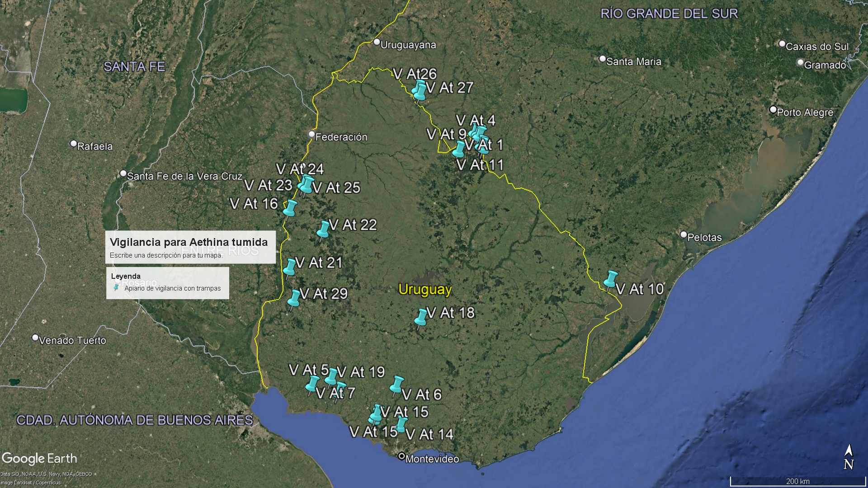Click 'Escribe una descripción para tu mapa' text
Image resolution: width=868 pixels, height=488 pixels.
pyautogui.click(x=166, y=255)
